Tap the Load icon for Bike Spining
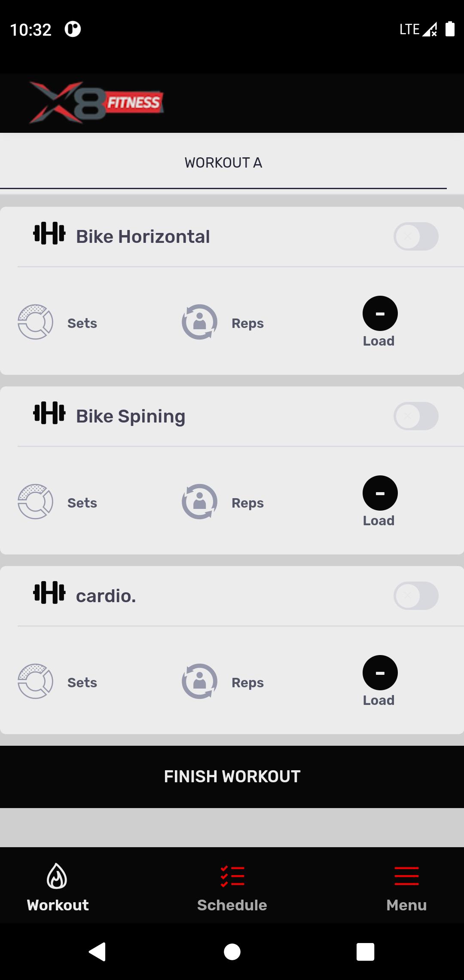The image size is (464, 980). click(x=380, y=493)
